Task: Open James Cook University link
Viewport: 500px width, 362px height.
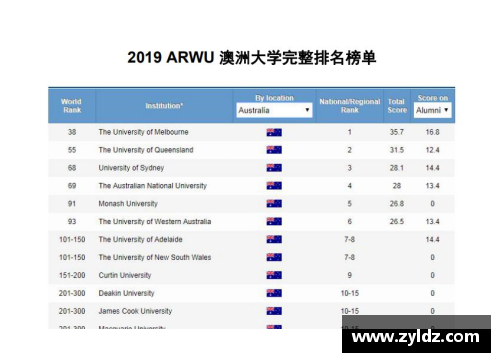Action: (x=135, y=311)
